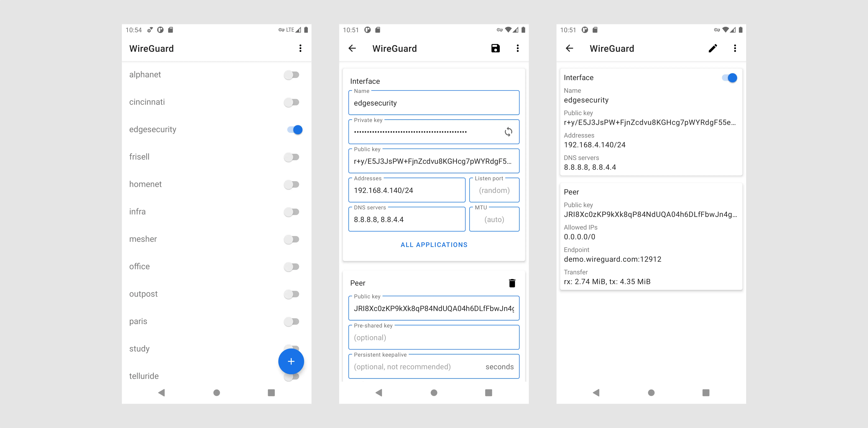
Task: Focus the Private key field
Action: pyautogui.click(x=434, y=132)
